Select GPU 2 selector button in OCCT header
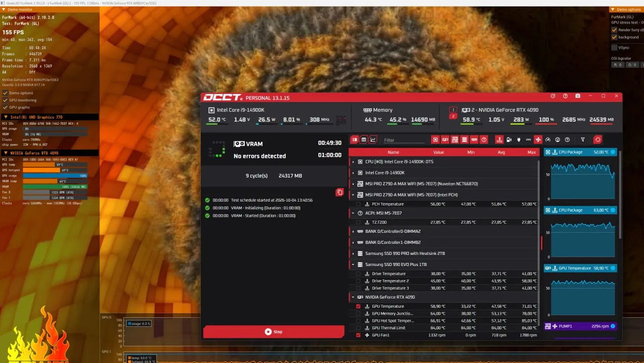Viewport: 644px width, 363px height. pyautogui.click(x=453, y=117)
